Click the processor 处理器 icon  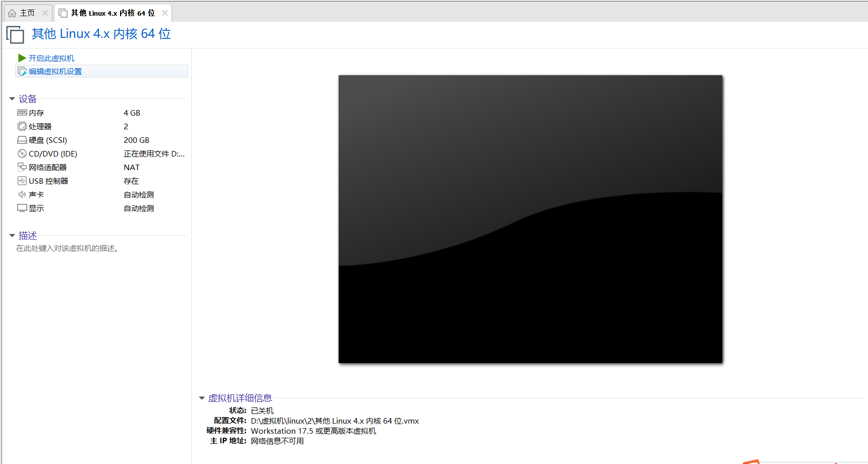(x=22, y=126)
